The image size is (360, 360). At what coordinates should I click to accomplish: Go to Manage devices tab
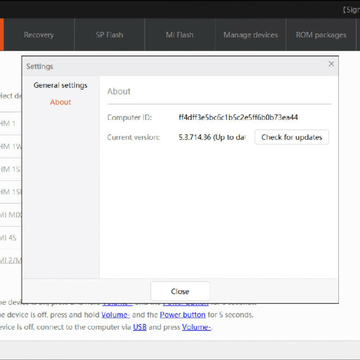(x=250, y=35)
